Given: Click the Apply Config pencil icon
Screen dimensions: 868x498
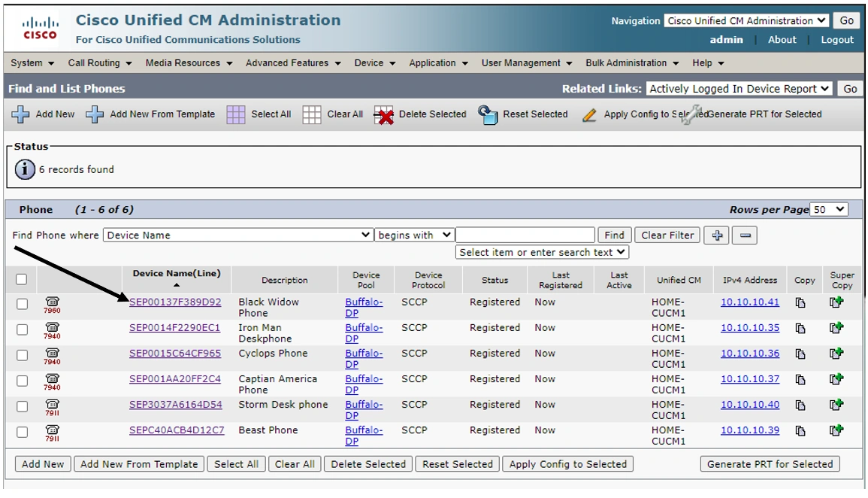Looking at the screenshot, I should coord(589,114).
